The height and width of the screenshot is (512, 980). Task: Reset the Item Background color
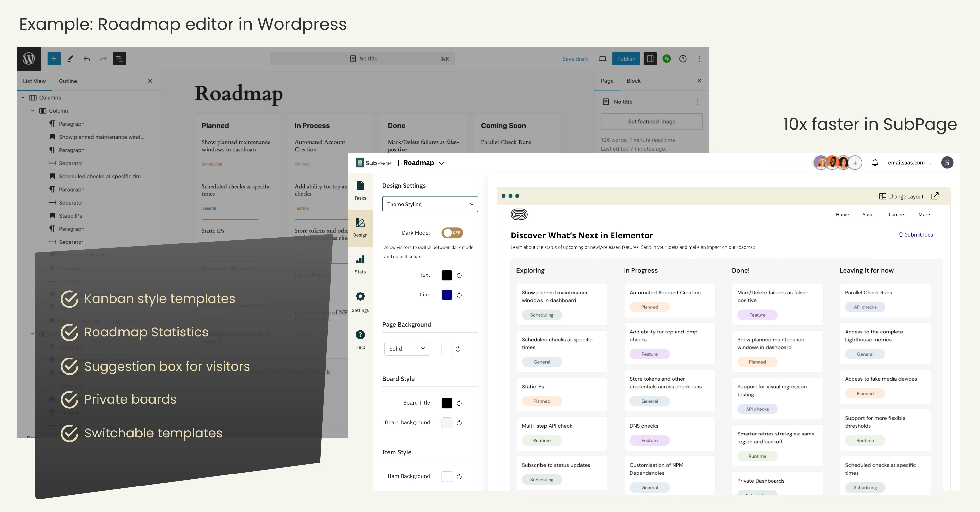pyautogui.click(x=459, y=477)
